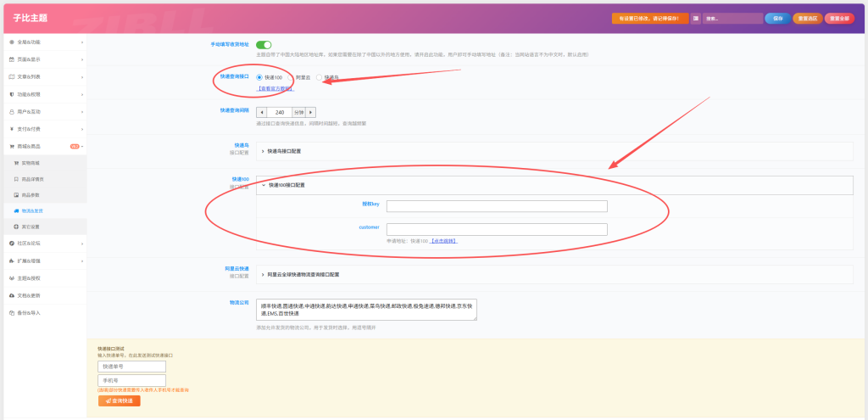
Task: Click the 用户&互动 user icon
Action: tap(12, 111)
